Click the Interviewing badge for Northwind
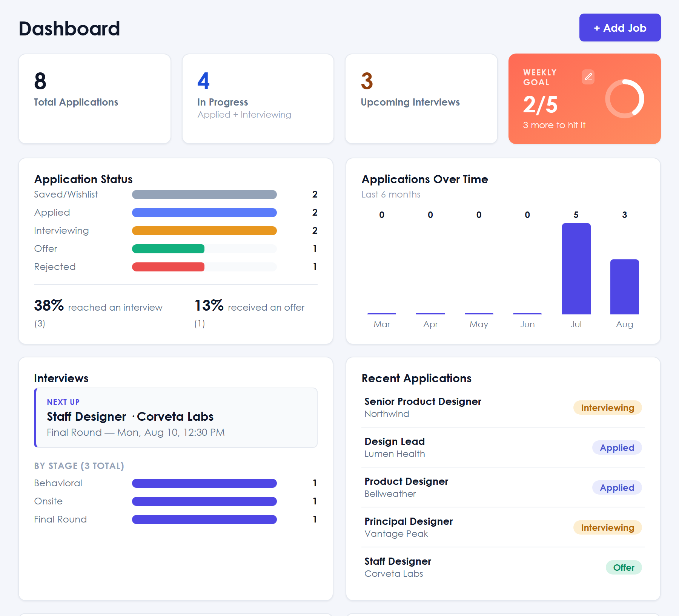 pos(607,408)
